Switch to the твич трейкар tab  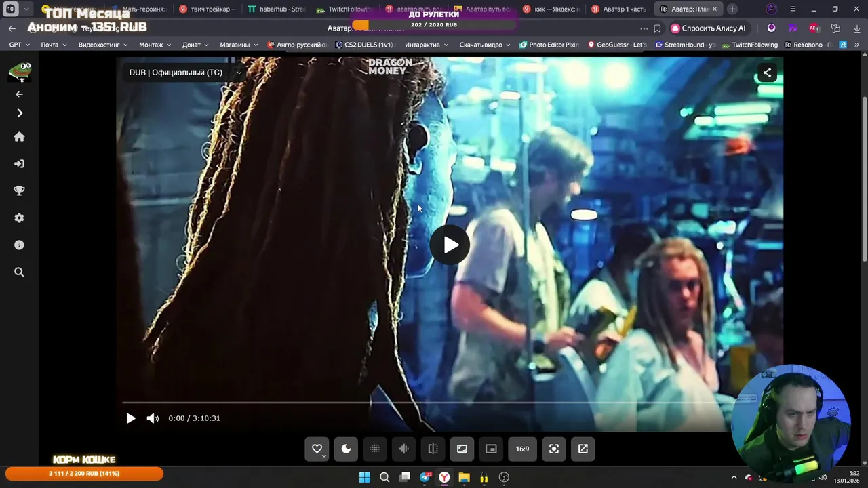[207, 9]
